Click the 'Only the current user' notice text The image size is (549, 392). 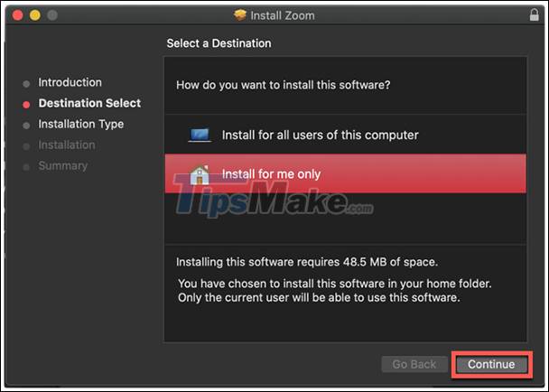coord(319,298)
